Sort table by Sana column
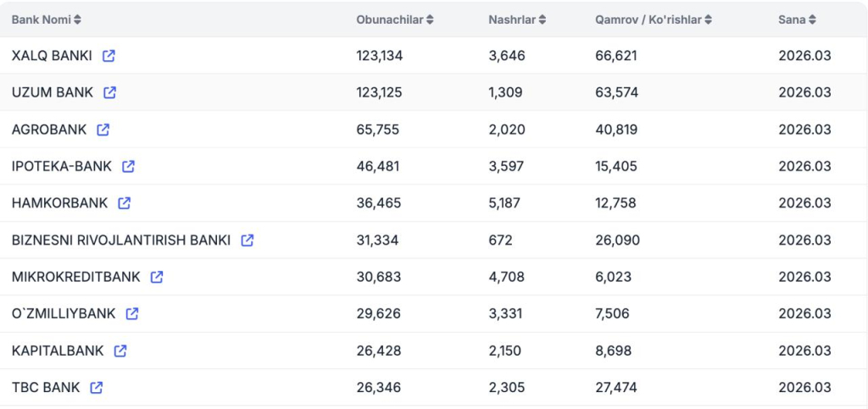868x409 pixels. click(797, 19)
